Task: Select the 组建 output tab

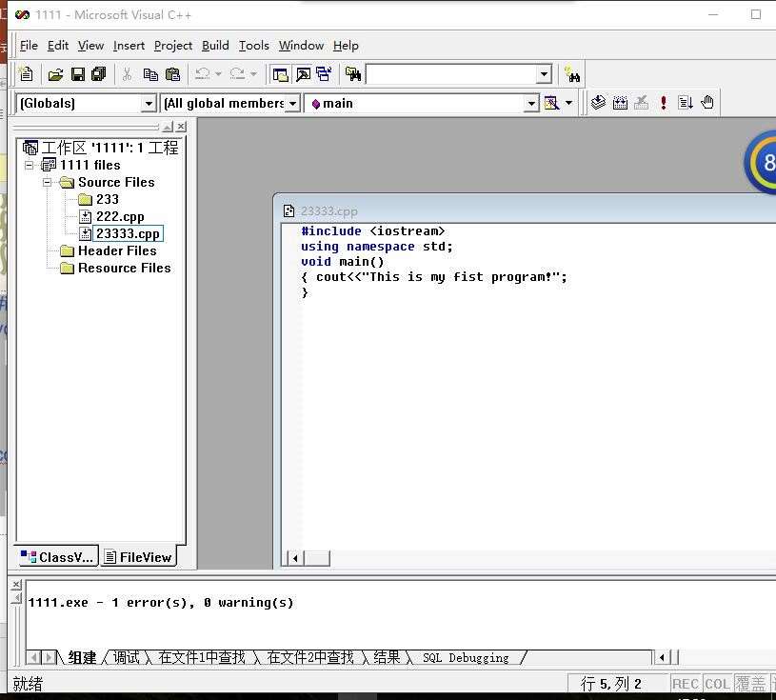Action: point(82,657)
